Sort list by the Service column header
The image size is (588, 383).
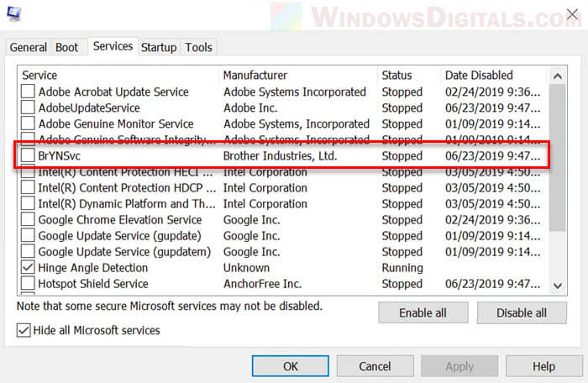(118, 76)
